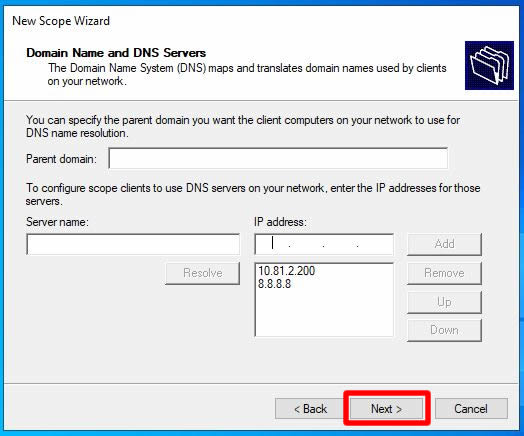Go to the previous step with the Back button
Viewport: 524px width, 436px height.
coord(310,409)
